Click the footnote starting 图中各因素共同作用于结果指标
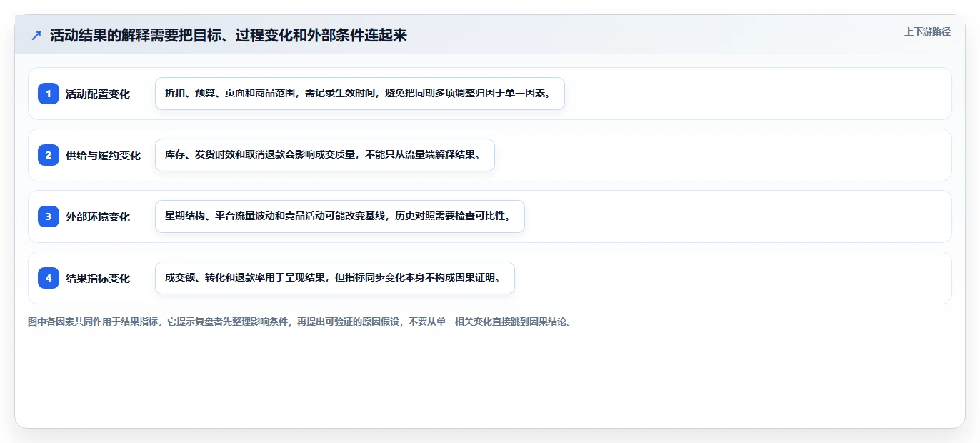The image size is (980, 443). [299, 322]
